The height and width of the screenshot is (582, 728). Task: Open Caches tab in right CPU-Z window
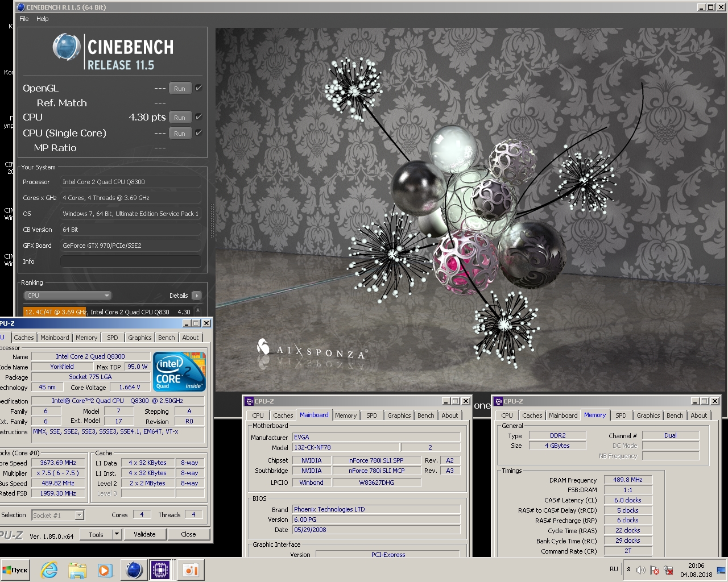532,415
